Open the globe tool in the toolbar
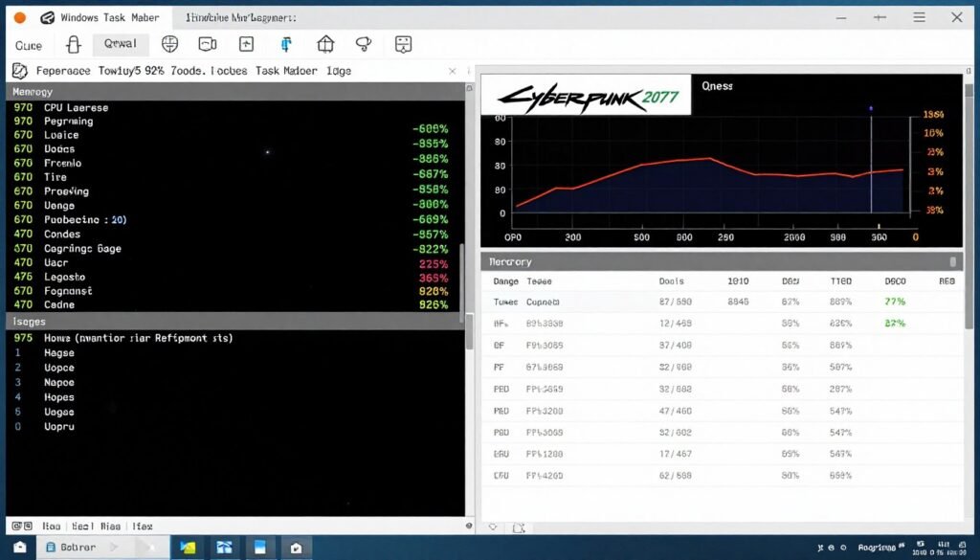The width and height of the screenshot is (980, 560). 172,44
